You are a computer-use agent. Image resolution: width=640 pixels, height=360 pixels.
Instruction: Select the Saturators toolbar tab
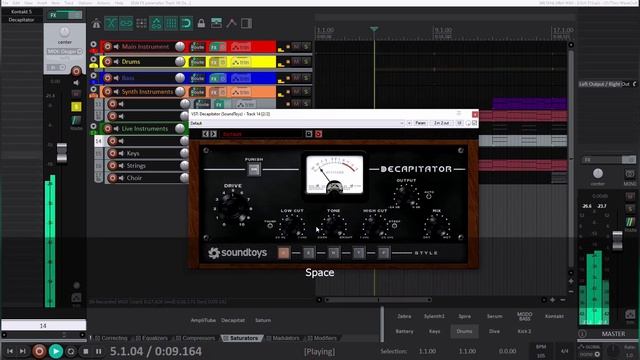click(241, 338)
